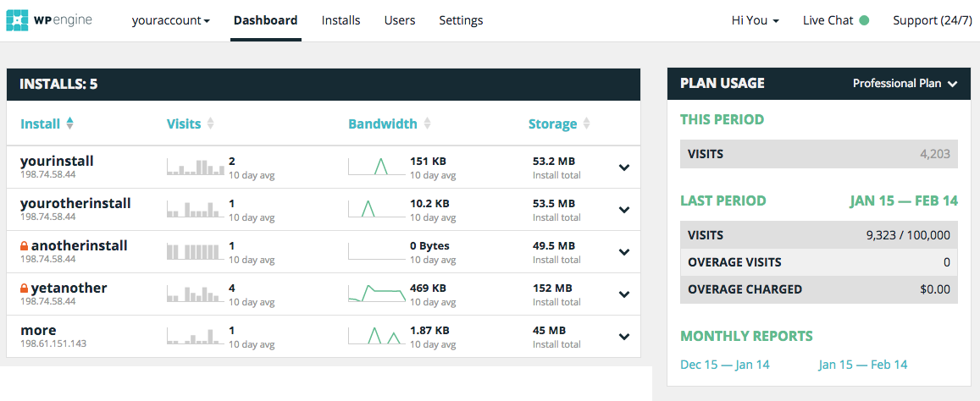This screenshot has width=980, height=401.
Task: Expand the yourinstall row chevron
Action: tap(624, 168)
